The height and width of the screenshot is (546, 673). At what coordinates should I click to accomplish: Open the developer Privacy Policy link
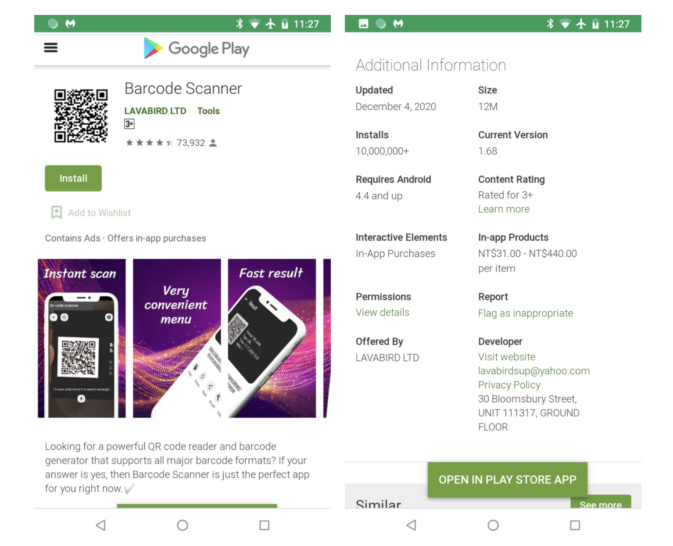(x=509, y=385)
